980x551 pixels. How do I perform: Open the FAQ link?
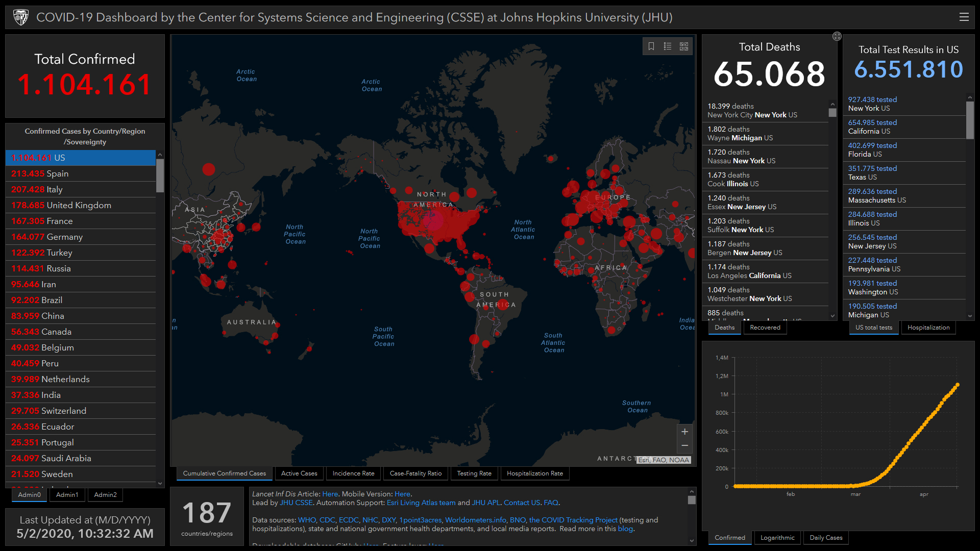[x=551, y=503]
